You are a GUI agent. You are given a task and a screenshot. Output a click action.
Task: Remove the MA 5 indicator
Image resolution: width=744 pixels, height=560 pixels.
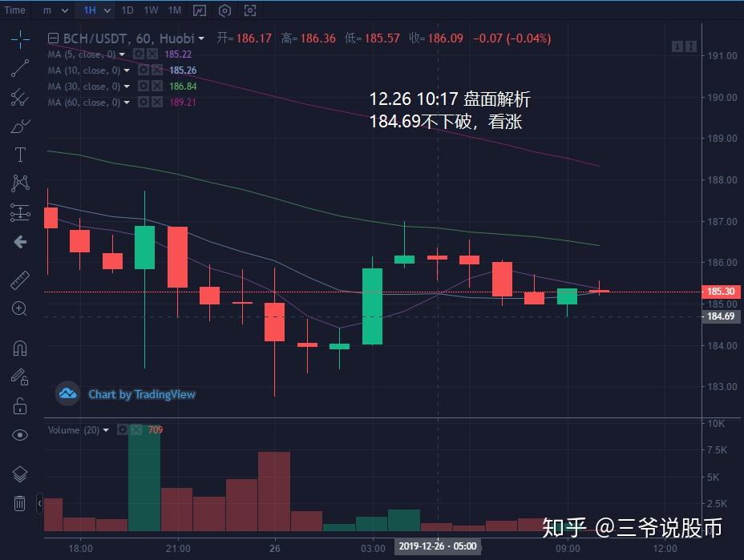(x=152, y=54)
